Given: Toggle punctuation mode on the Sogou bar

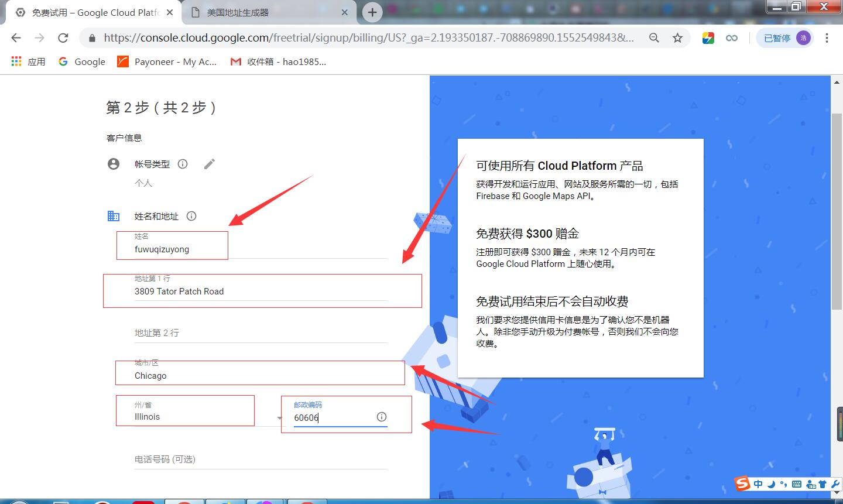Looking at the screenshot, I should [783, 484].
